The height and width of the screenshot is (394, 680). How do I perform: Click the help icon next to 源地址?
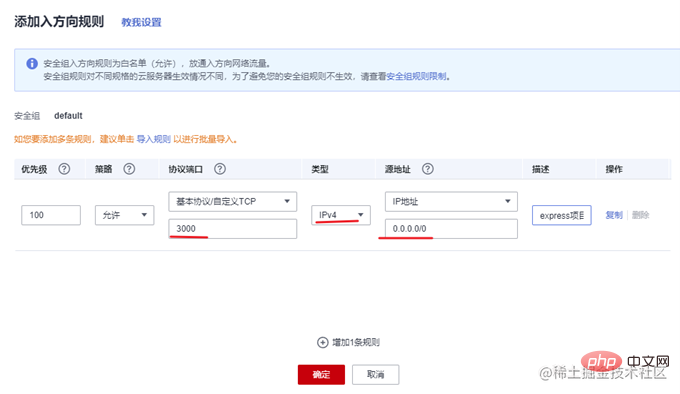pyautogui.click(x=428, y=169)
